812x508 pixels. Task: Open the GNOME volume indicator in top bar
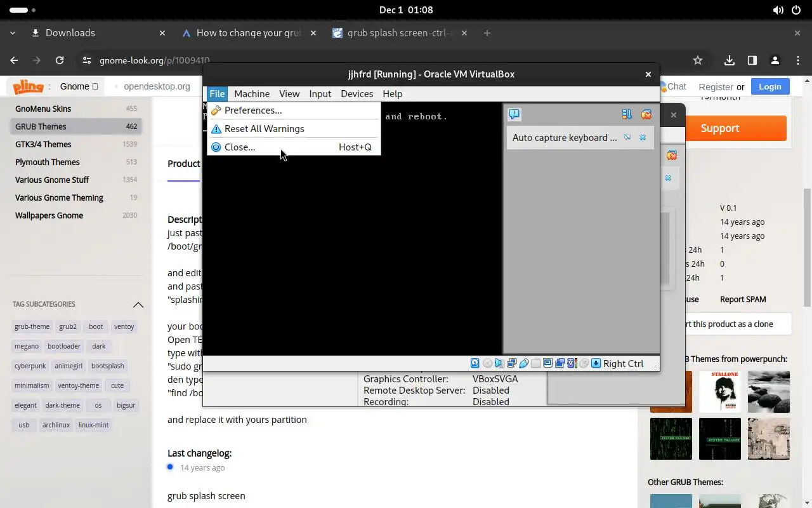click(x=778, y=10)
